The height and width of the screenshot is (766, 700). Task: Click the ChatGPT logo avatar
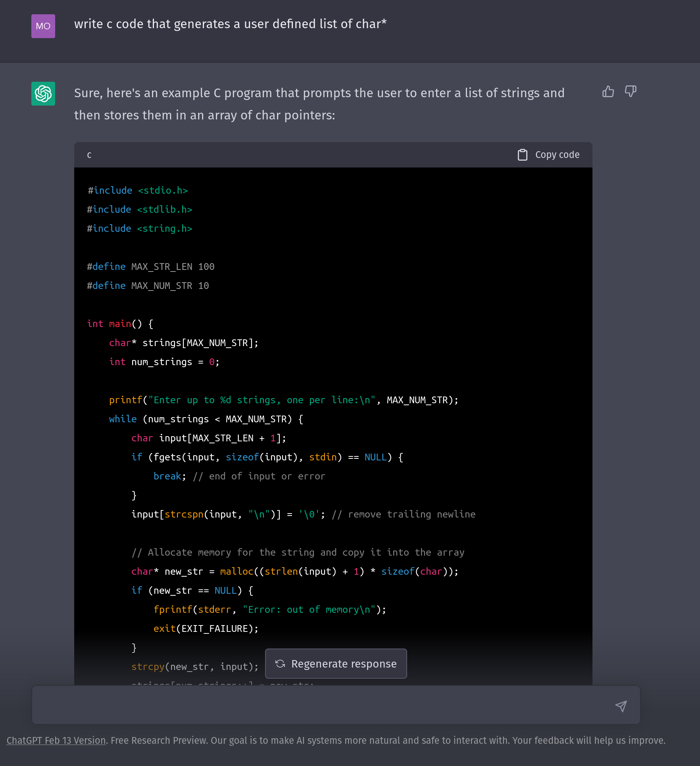click(43, 94)
